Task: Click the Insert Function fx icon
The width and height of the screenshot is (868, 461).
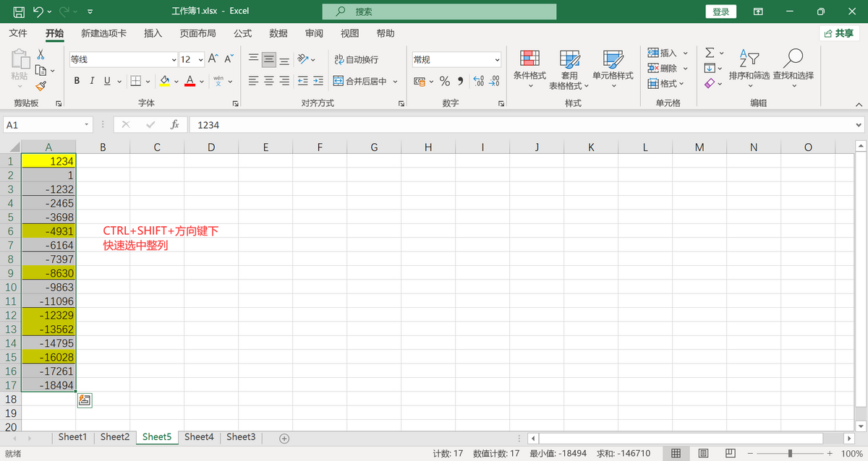Action: (x=174, y=125)
